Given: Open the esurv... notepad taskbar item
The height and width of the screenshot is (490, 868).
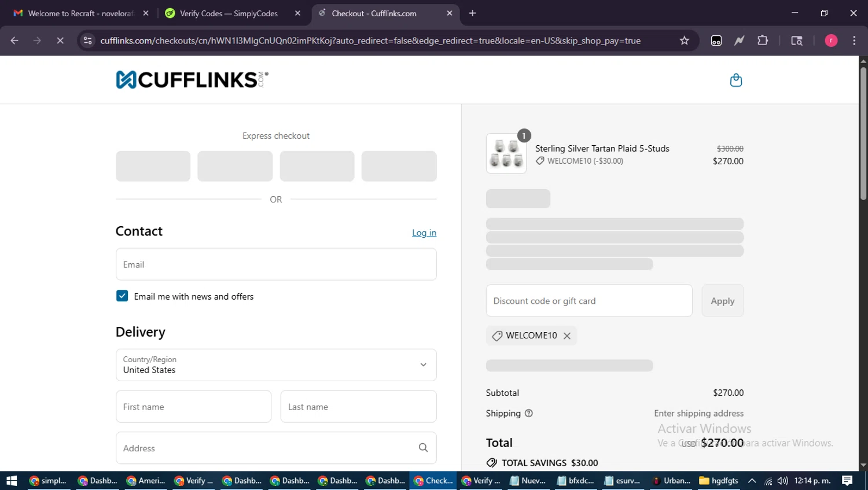Looking at the screenshot, I should point(623,481).
